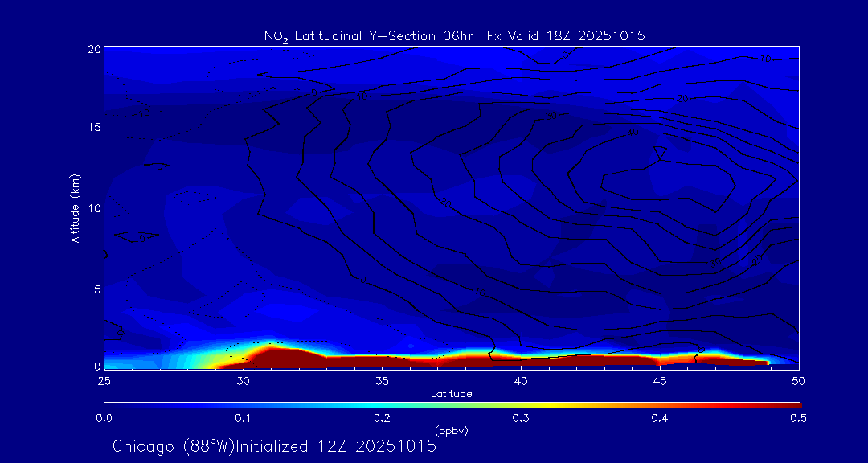This screenshot has width=868, height=463.
Task: Click the NO2 Latitudinal Y-Section plot title
Action: click(454, 36)
